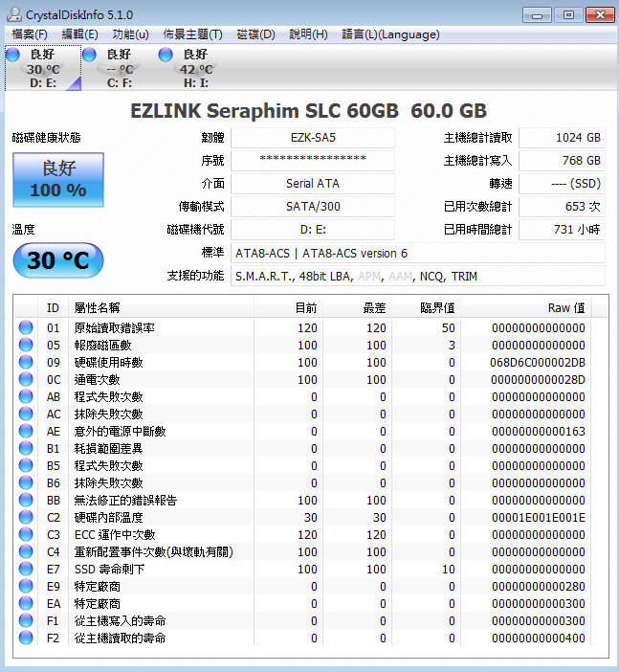Select the C: F: disk tab
This screenshot has height=672, width=619.
point(120,68)
